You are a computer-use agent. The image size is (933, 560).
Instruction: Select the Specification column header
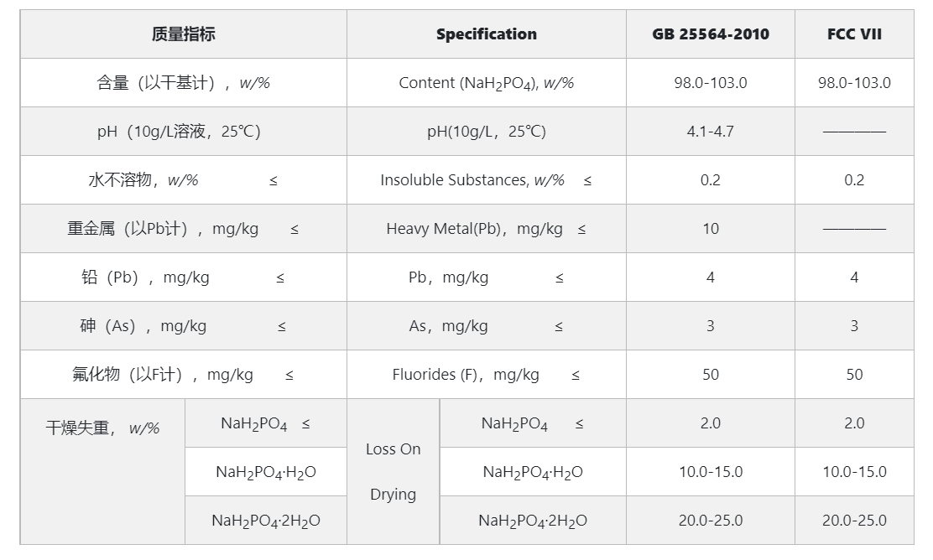[486, 34]
